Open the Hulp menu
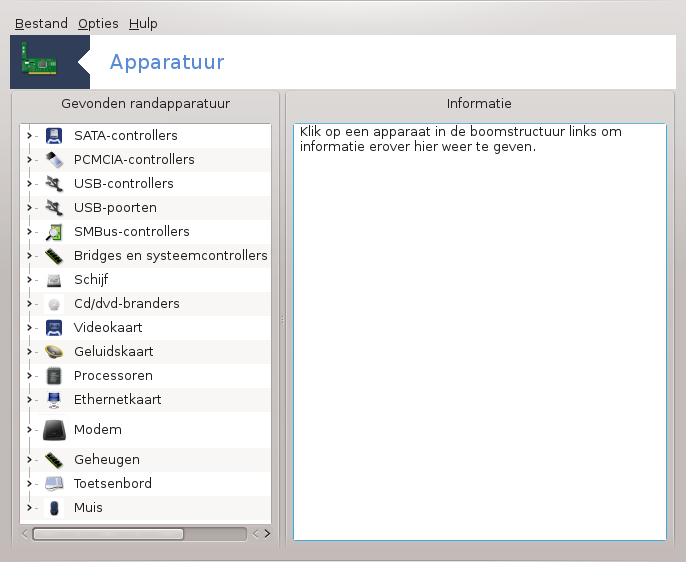The height and width of the screenshot is (562, 686). 143,24
